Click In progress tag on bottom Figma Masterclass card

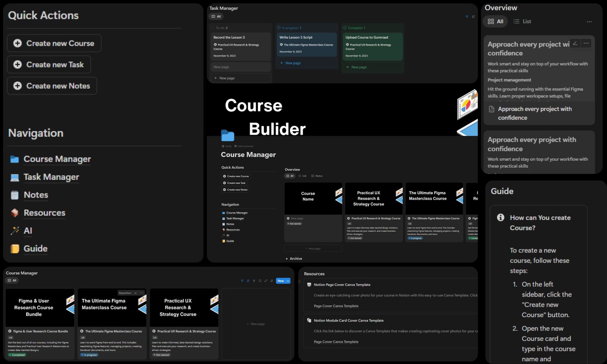pyautogui.click(x=89, y=355)
